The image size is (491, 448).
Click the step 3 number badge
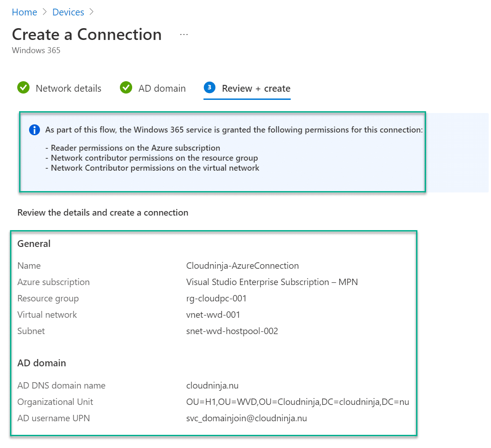(209, 87)
